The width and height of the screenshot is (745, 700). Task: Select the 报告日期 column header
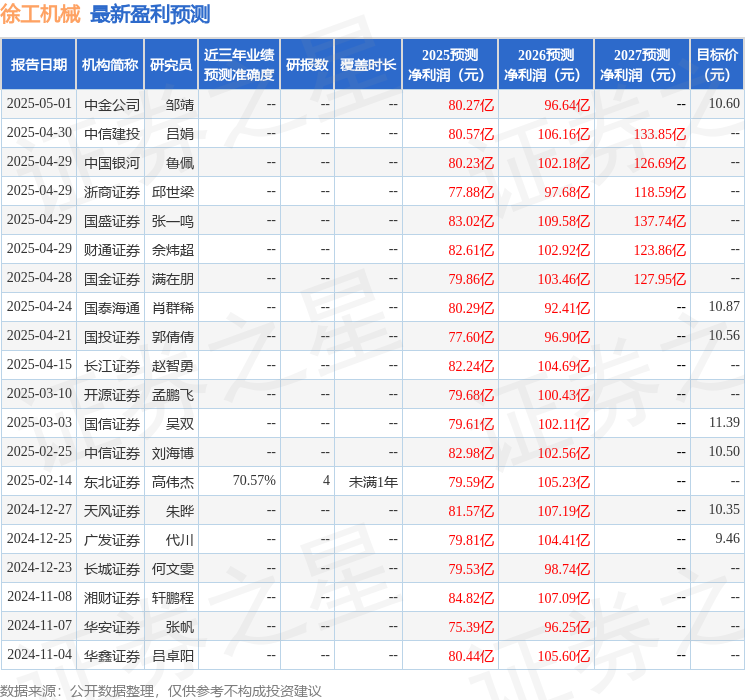(39, 64)
